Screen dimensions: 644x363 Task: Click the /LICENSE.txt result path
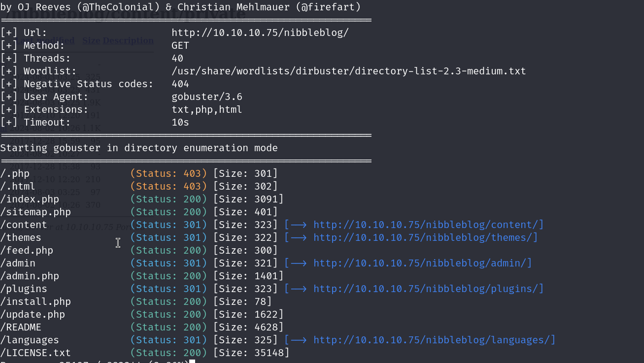pyautogui.click(x=35, y=353)
